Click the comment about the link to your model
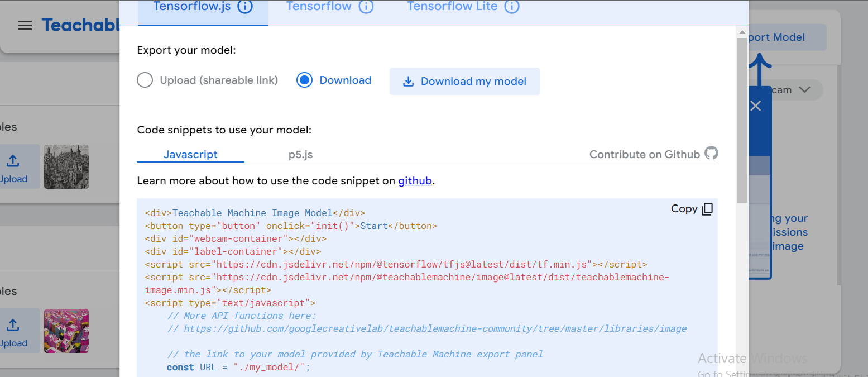868x377 pixels. [355, 354]
